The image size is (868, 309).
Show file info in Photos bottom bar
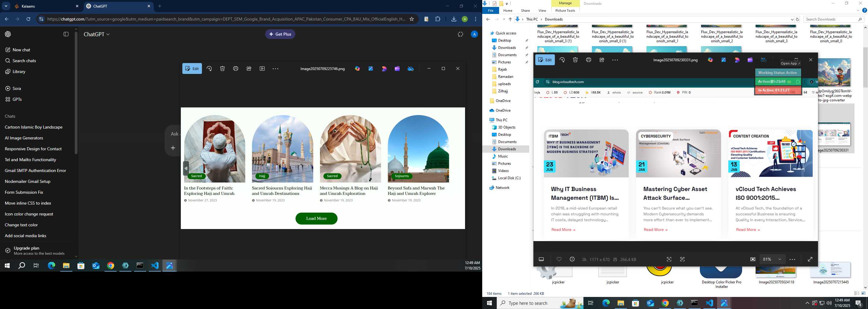point(572,259)
